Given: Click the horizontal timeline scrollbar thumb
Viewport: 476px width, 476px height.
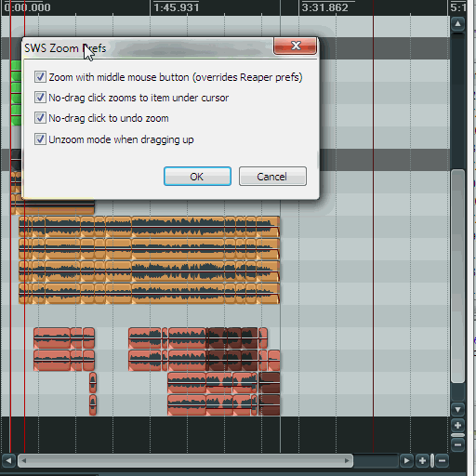Looking at the screenshot, I should point(186,461).
